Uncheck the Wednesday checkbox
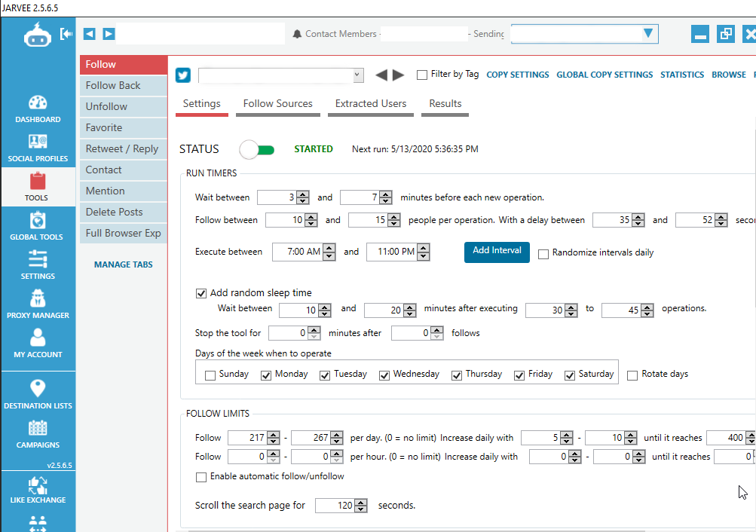The height and width of the screenshot is (532, 756). click(384, 375)
